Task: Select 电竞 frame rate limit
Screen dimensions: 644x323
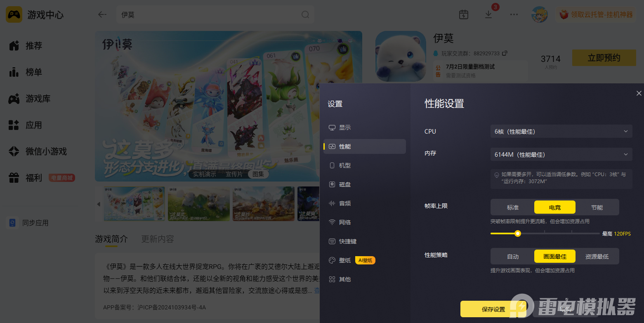Action: click(555, 207)
